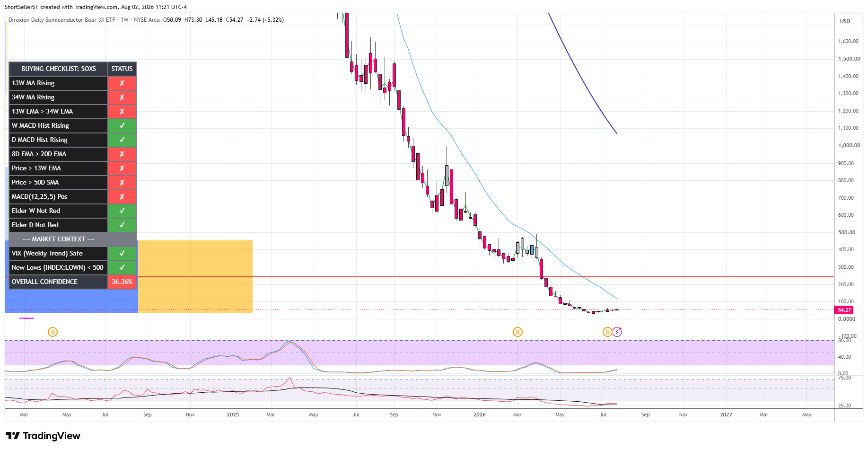
Task: Click the 25.00 indicator axis label
Action: point(845,406)
